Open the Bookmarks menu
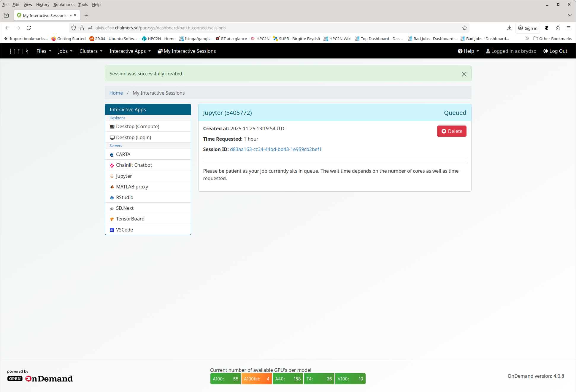Viewport: 576px width, 392px height. tap(64, 4)
